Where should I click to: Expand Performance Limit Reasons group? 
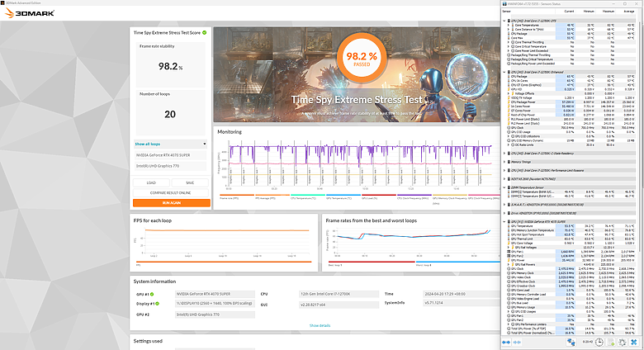(504, 170)
